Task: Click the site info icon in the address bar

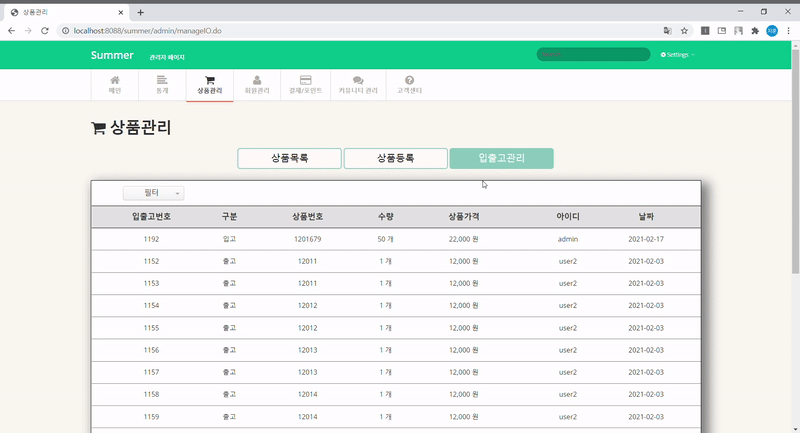Action: 65,31
